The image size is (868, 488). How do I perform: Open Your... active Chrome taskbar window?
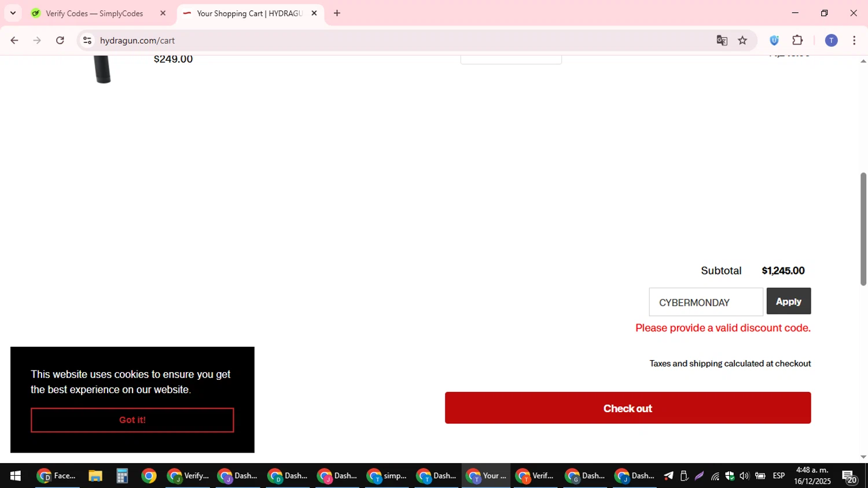click(x=486, y=476)
